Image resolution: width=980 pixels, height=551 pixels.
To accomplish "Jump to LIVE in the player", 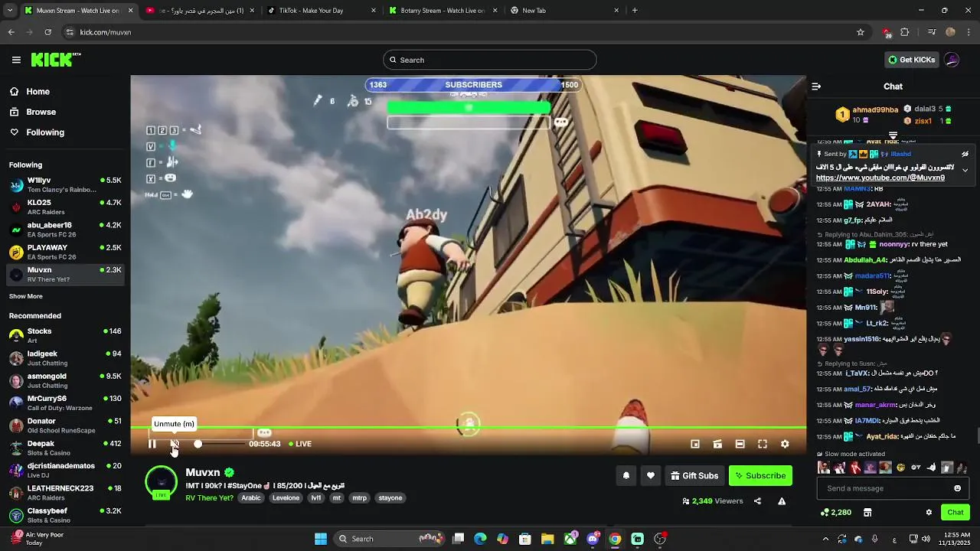I will coord(300,444).
